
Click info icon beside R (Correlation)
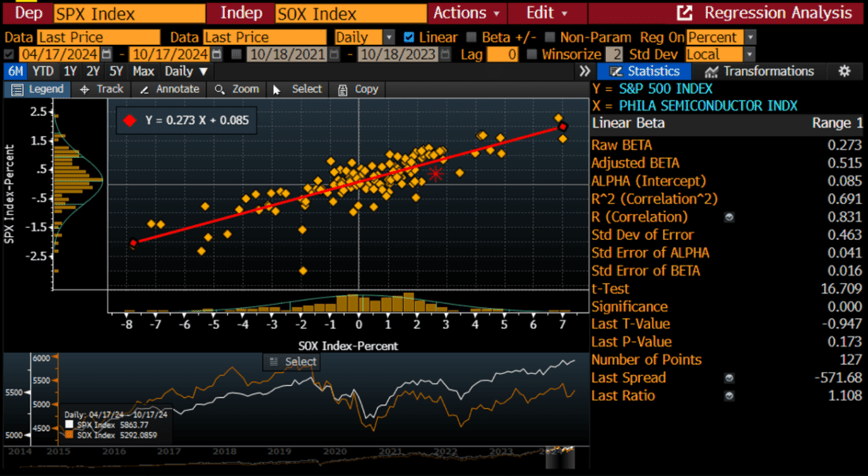pos(729,218)
